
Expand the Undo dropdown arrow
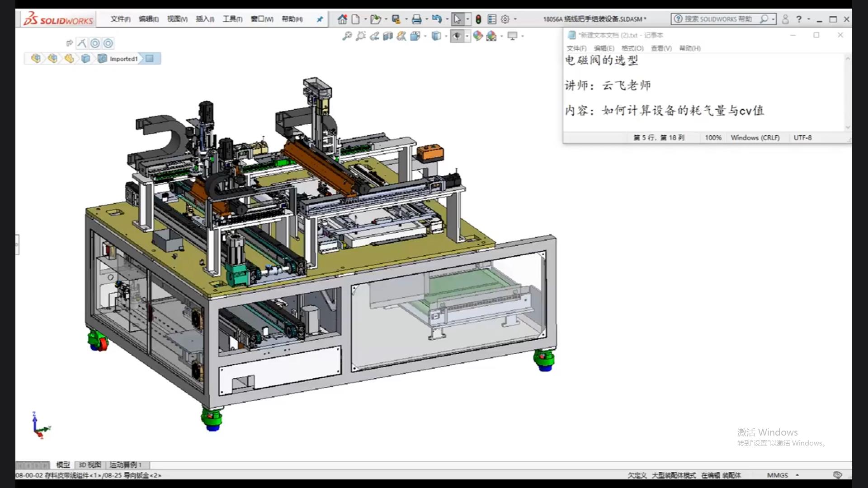[x=447, y=19]
